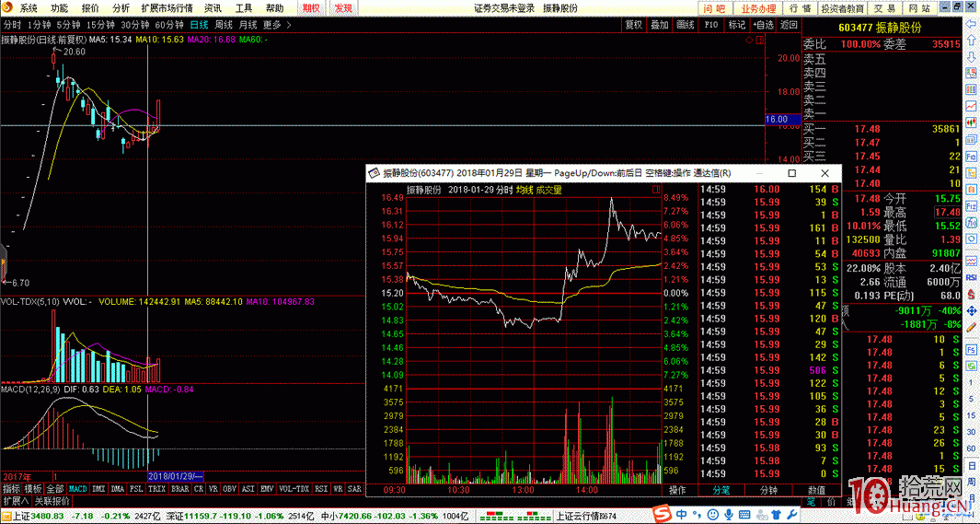This screenshot has height=524, width=980.
Task: Click the 标记 mark toolbar button
Action: click(x=737, y=25)
